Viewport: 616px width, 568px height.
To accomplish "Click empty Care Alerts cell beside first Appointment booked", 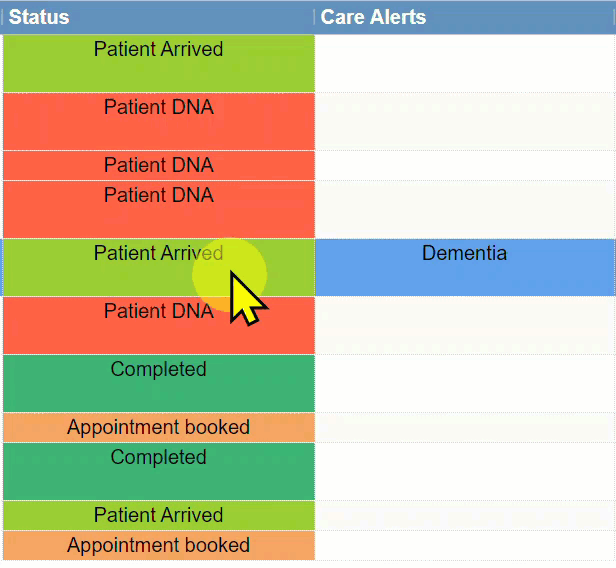I will pos(464,427).
